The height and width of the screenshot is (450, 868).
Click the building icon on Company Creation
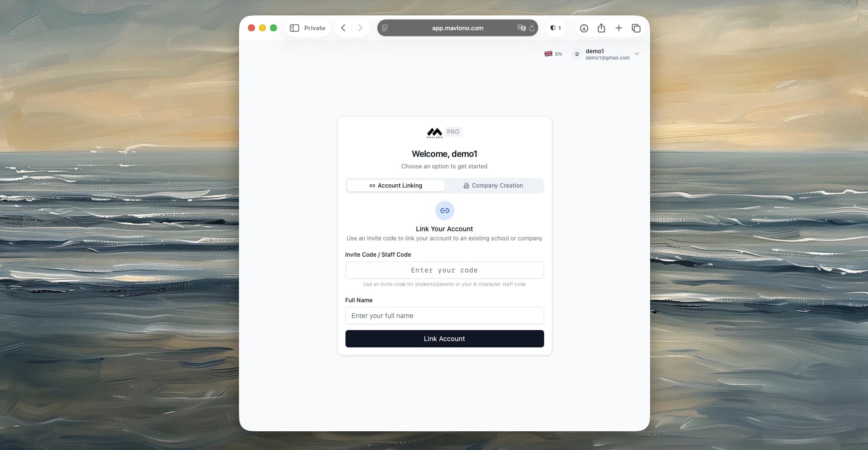[x=465, y=186]
